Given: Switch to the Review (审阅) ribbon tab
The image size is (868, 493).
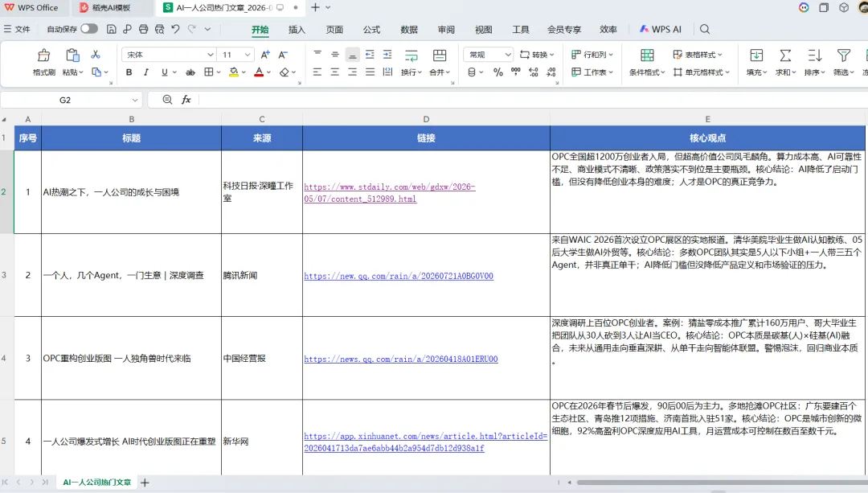Looking at the screenshot, I should point(446,30).
